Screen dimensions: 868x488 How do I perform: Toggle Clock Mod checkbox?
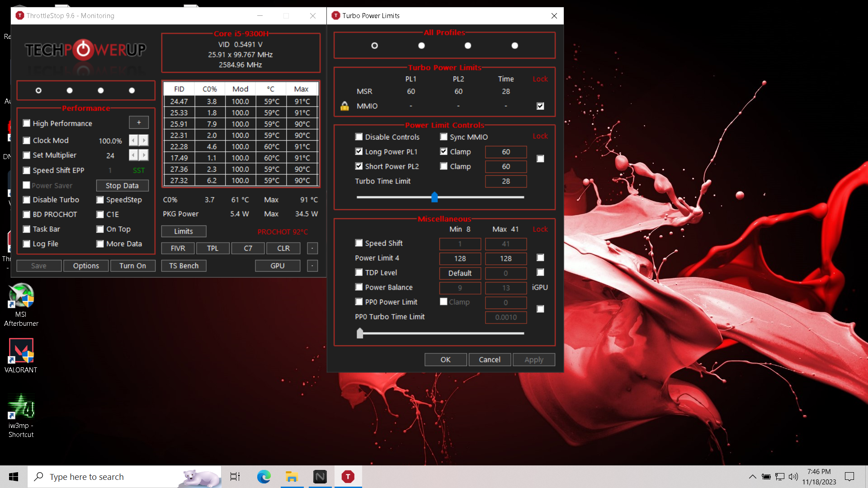pyautogui.click(x=27, y=141)
